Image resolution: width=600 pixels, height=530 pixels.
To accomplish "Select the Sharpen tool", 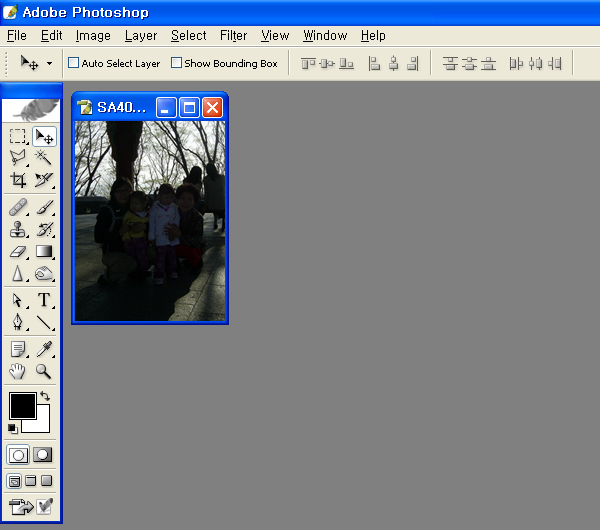I will [x=18, y=273].
